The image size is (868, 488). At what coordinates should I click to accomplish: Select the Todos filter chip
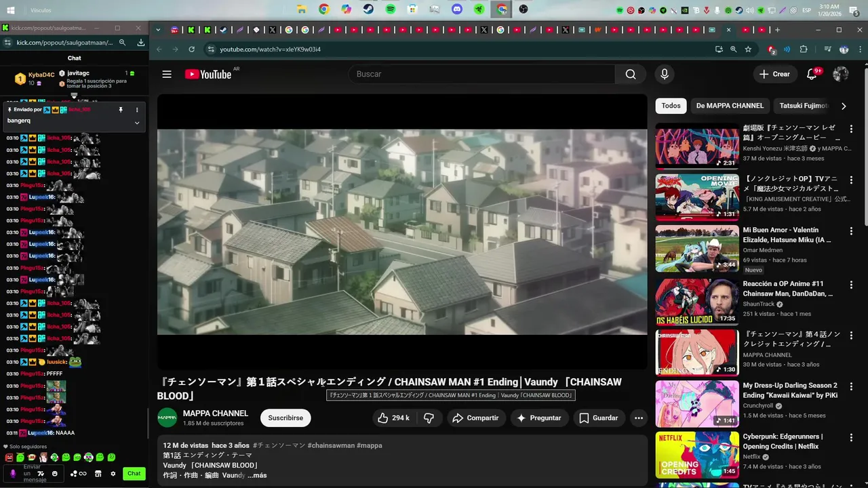point(671,106)
